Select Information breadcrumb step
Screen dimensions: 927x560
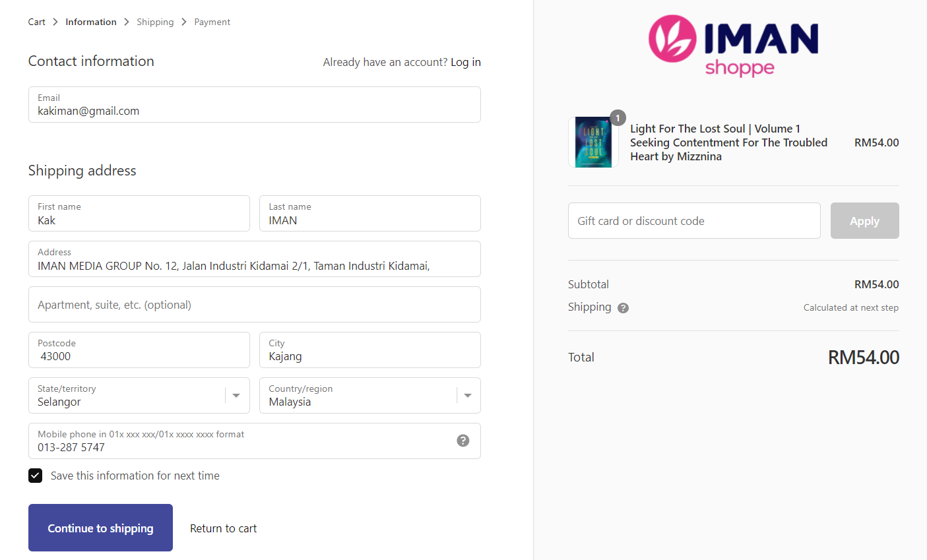pos(91,22)
